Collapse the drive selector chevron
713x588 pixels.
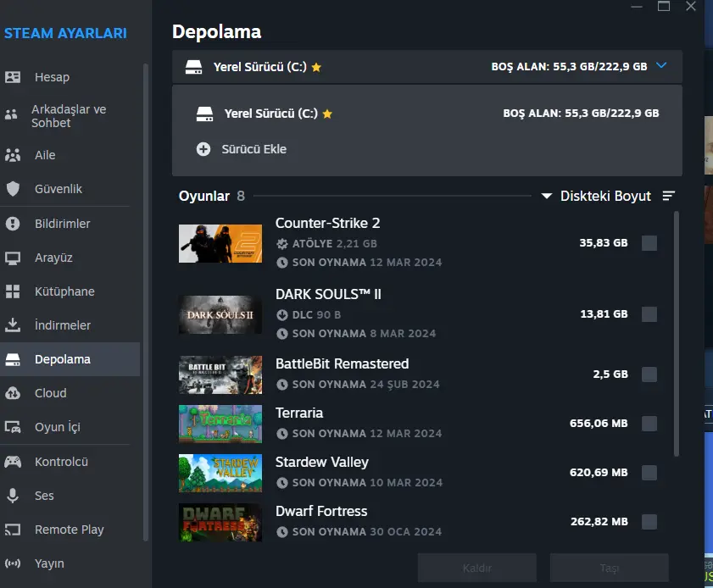[661, 65]
